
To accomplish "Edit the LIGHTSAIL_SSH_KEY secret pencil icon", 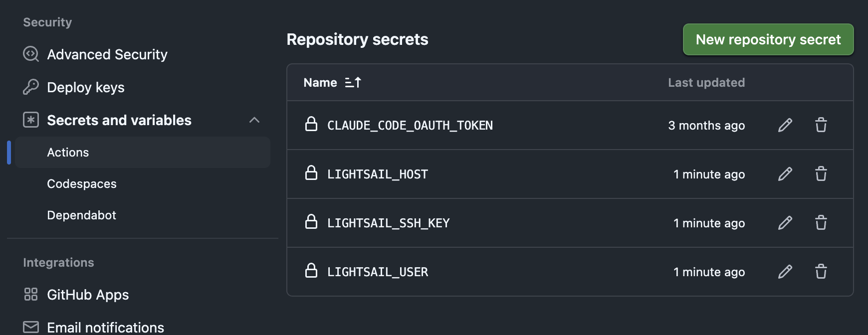I will click(785, 223).
